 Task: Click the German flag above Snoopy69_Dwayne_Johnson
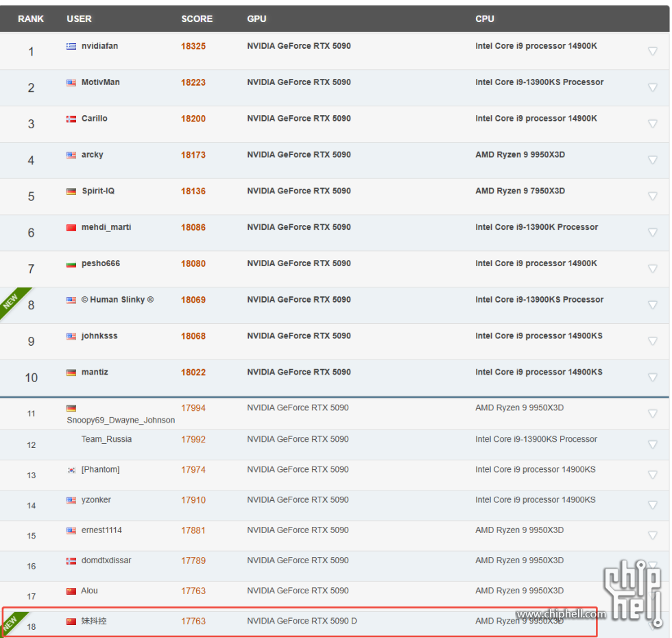[x=71, y=408]
